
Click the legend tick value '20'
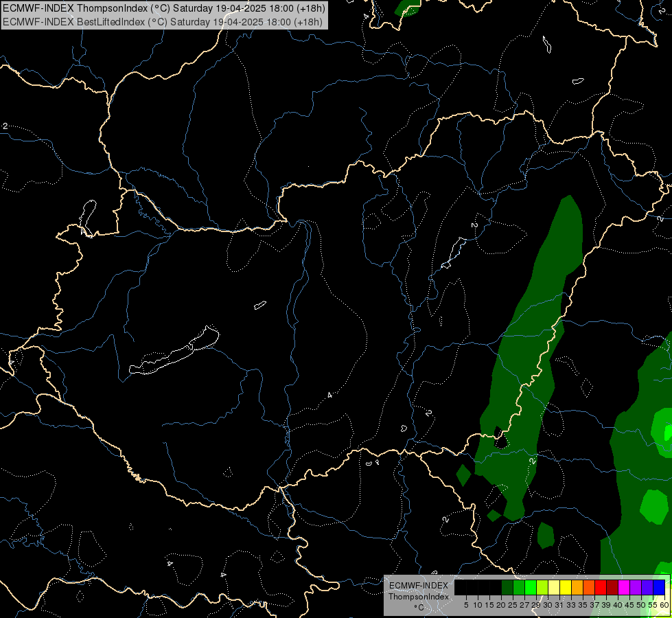click(502, 605)
